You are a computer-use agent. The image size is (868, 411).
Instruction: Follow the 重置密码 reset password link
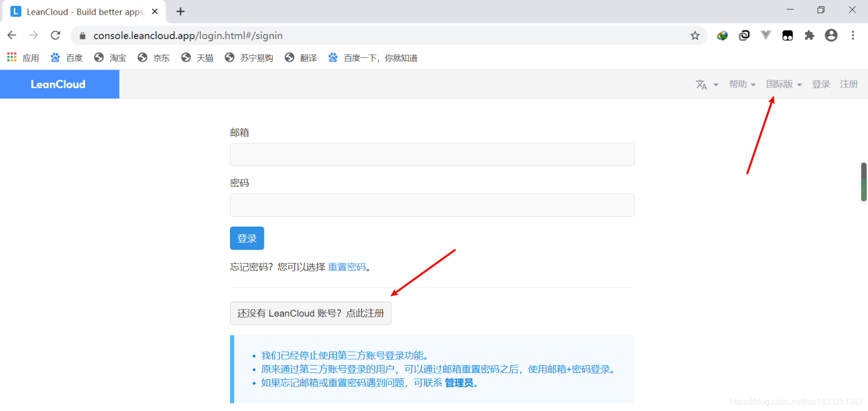point(347,267)
